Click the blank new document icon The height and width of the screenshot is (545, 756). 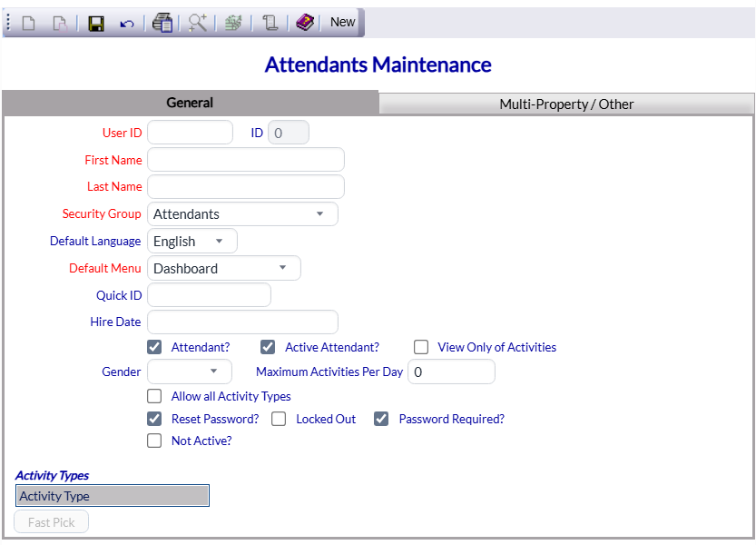[29, 23]
